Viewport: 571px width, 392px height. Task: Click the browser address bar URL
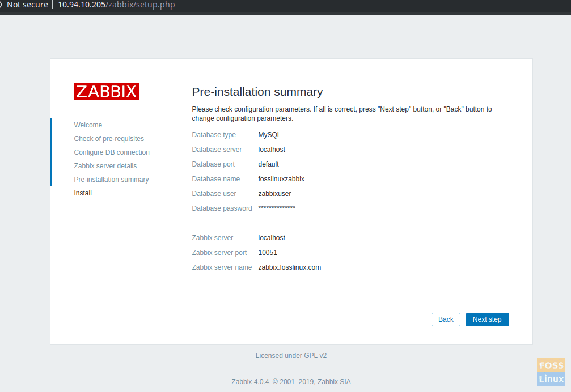pyautogui.click(x=116, y=5)
